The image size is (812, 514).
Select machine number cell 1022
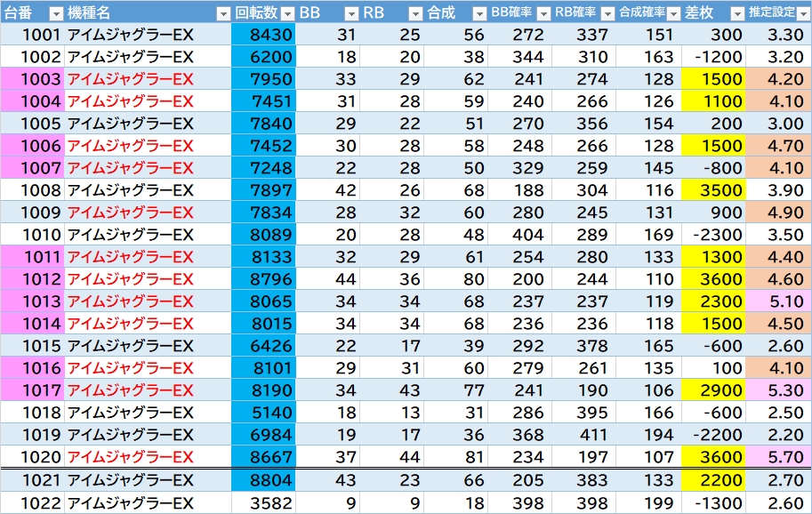[32, 502]
